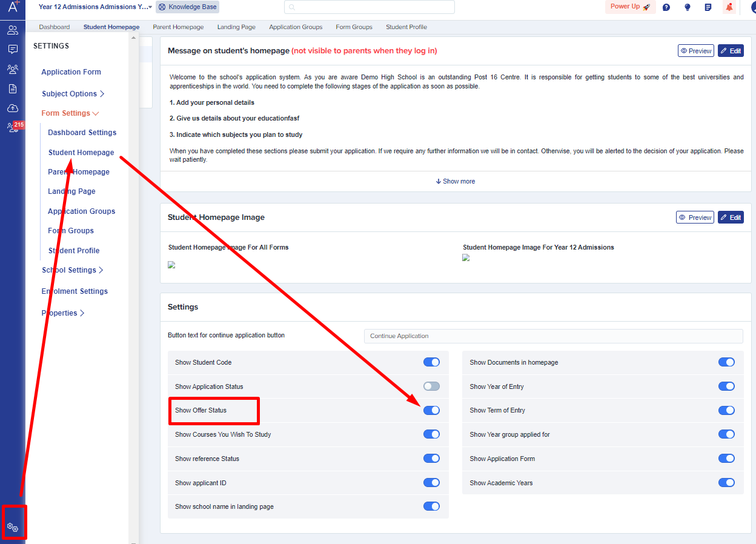
Task: Click the A+ application logo
Action: [x=13, y=6]
